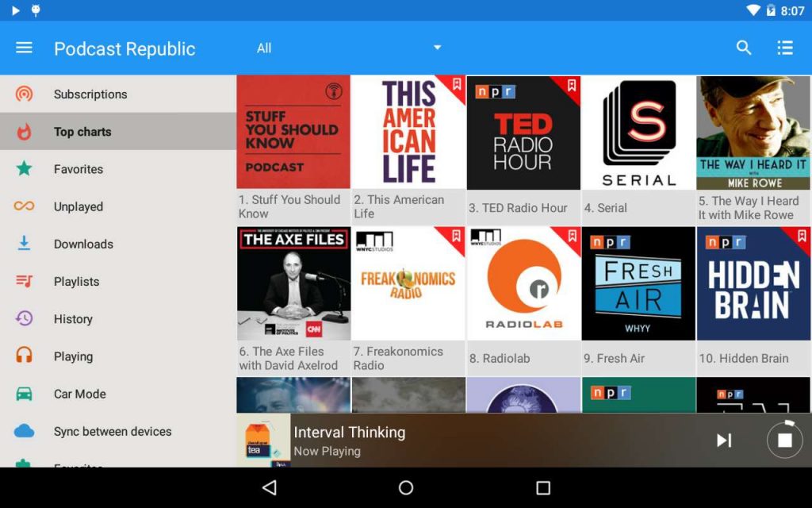
Task: Stop playback with the circular stop button
Action: (x=784, y=440)
